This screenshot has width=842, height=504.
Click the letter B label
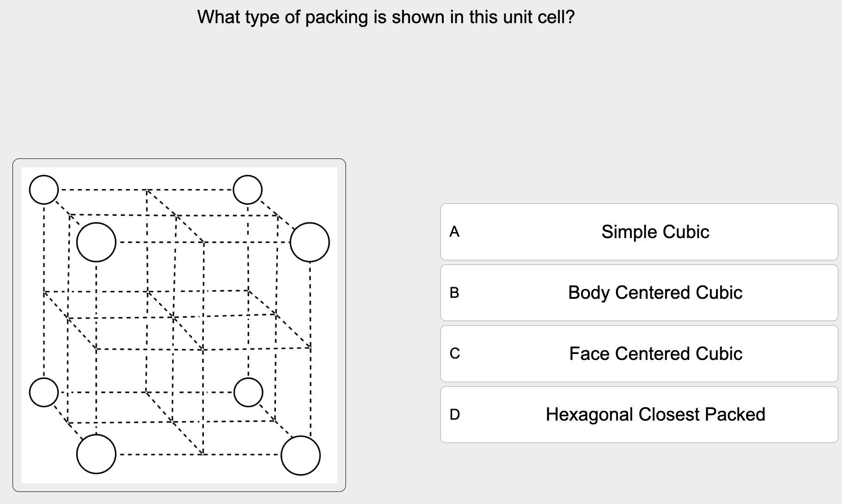tap(454, 293)
